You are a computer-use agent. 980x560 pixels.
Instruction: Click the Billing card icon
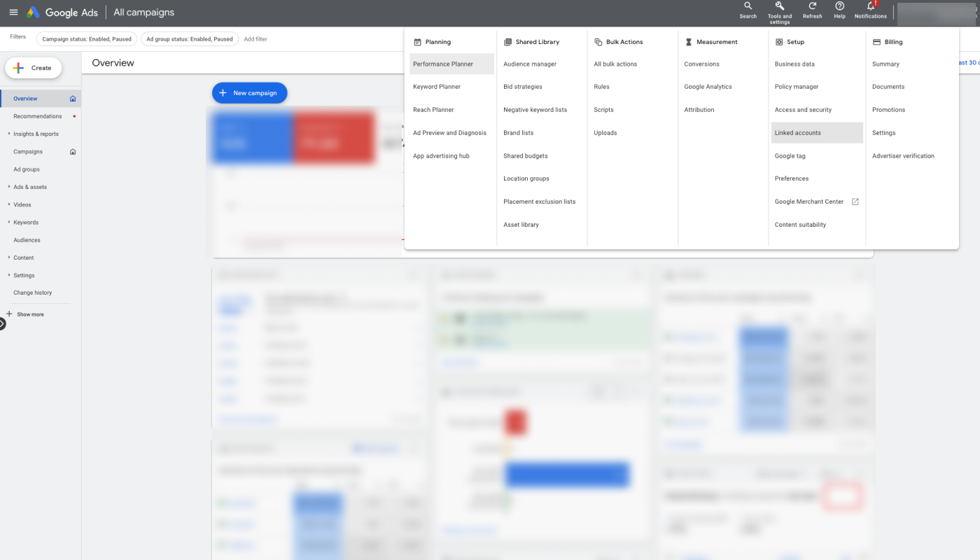[x=876, y=42]
